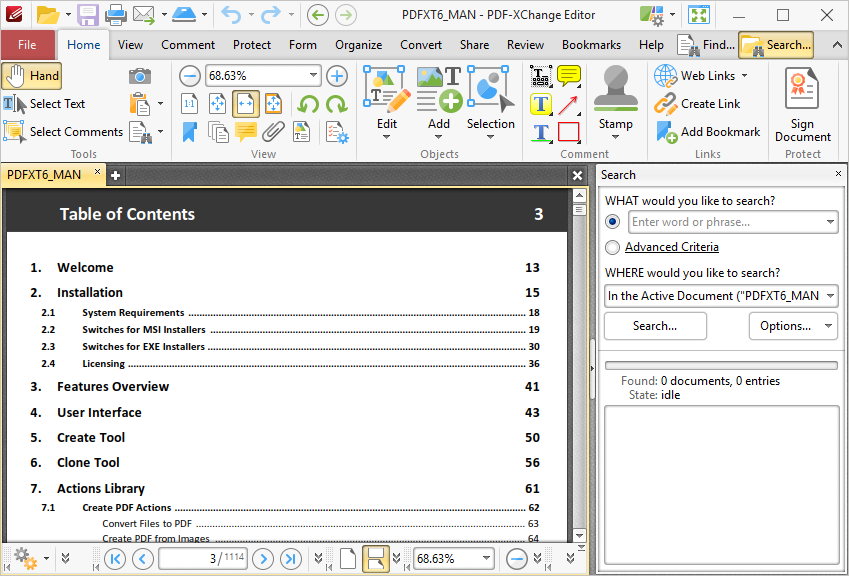Click the Advanced Criteria link
The image size is (849, 576).
(671, 247)
